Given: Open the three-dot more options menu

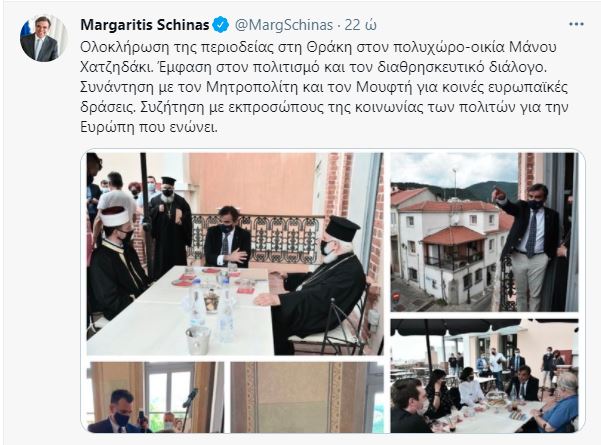Looking at the screenshot, I should pyautogui.click(x=576, y=24).
